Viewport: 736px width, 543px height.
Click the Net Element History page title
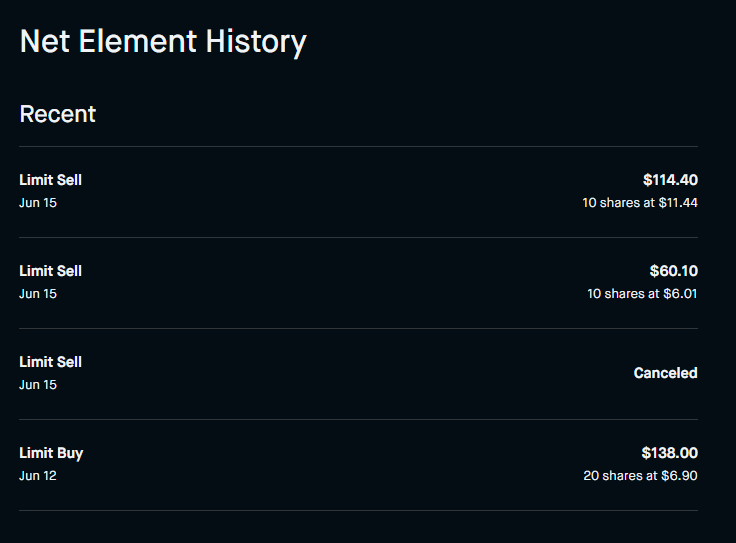pyautogui.click(x=163, y=42)
